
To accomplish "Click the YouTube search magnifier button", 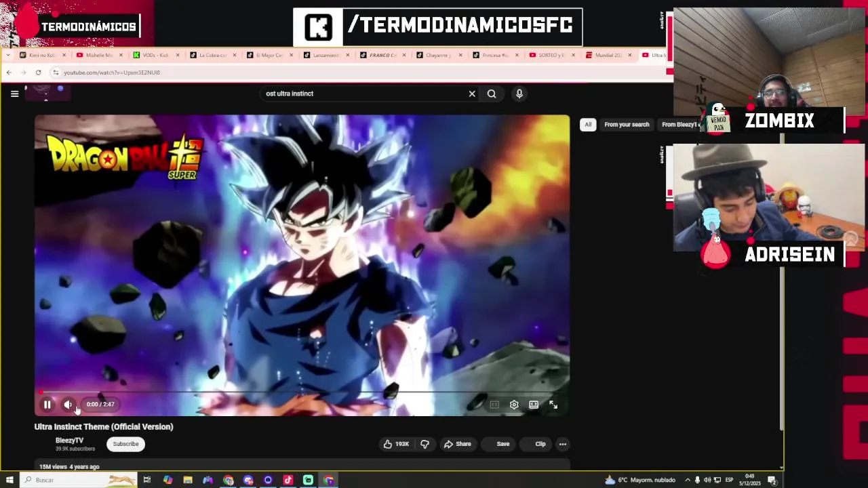I will (x=492, y=94).
